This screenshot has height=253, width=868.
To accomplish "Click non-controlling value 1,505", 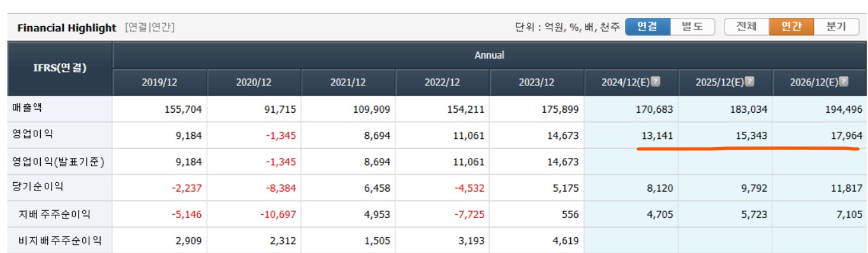I will coord(377,241).
